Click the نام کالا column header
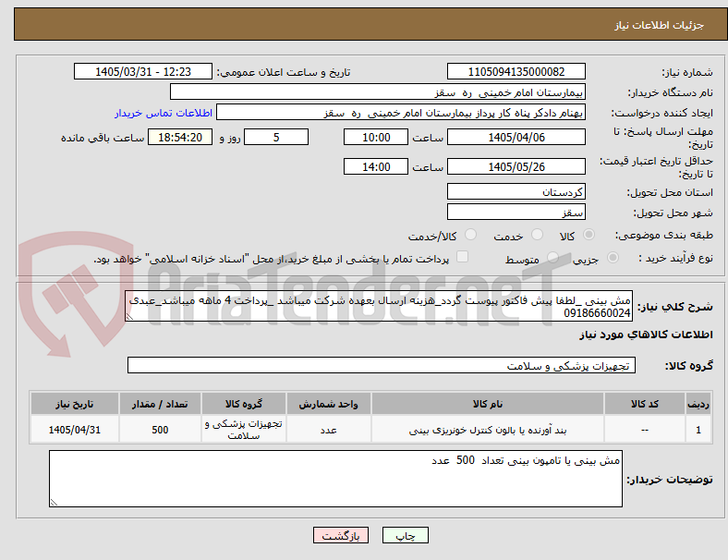Viewport: 728px width, 560px height. [488, 404]
